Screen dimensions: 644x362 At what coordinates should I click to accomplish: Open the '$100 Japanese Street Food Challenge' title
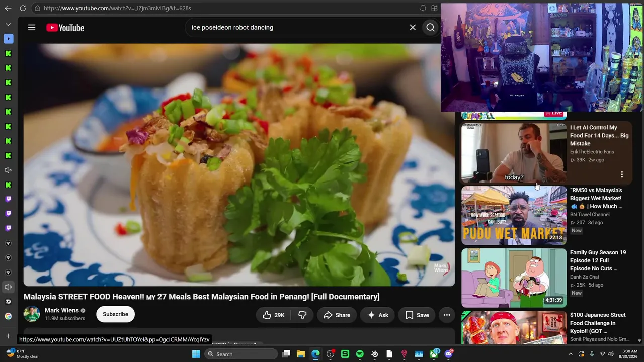[598, 323]
